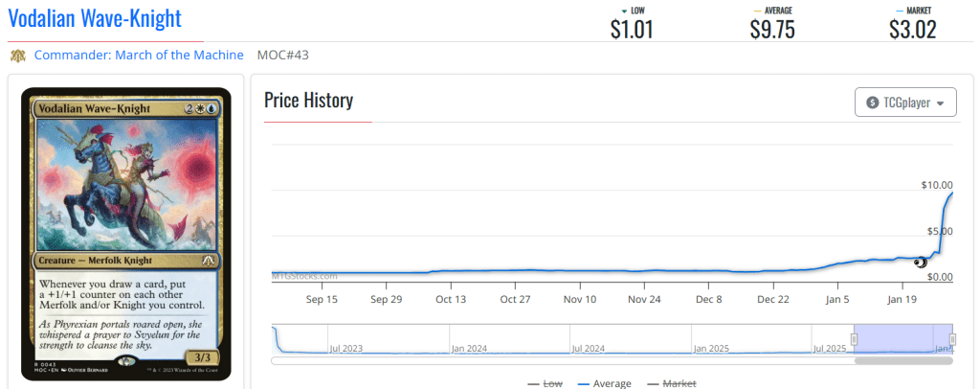The image size is (980, 389).
Task: Click the black marker dot on price line
Action: (x=921, y=262)
